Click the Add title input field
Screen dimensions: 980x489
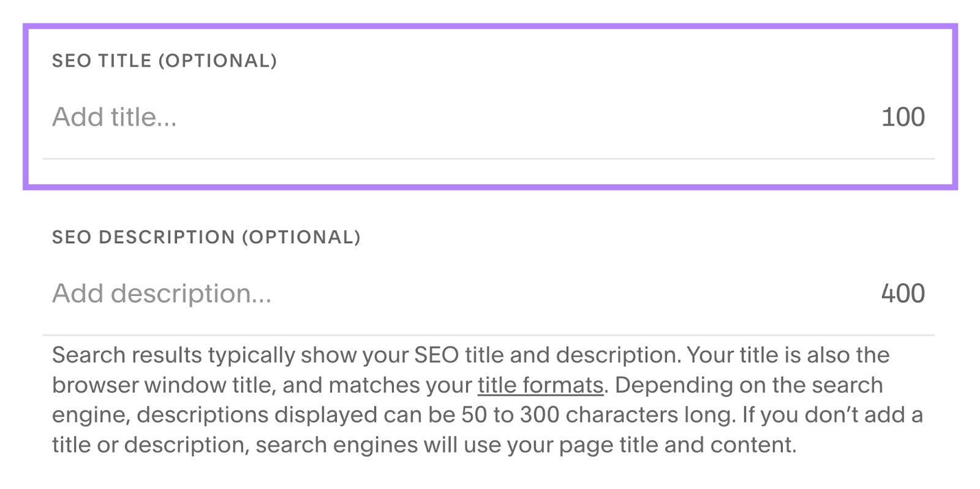pyautogui.click(x=245, y=116)
